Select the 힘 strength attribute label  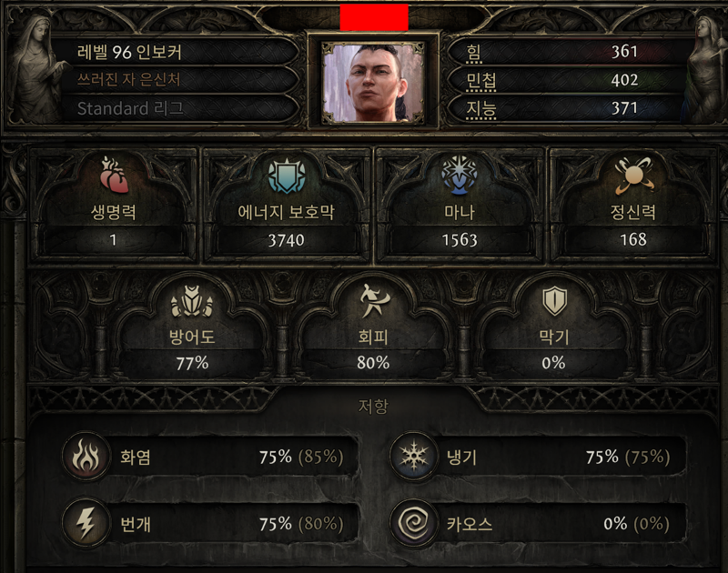tap(473, 53)
